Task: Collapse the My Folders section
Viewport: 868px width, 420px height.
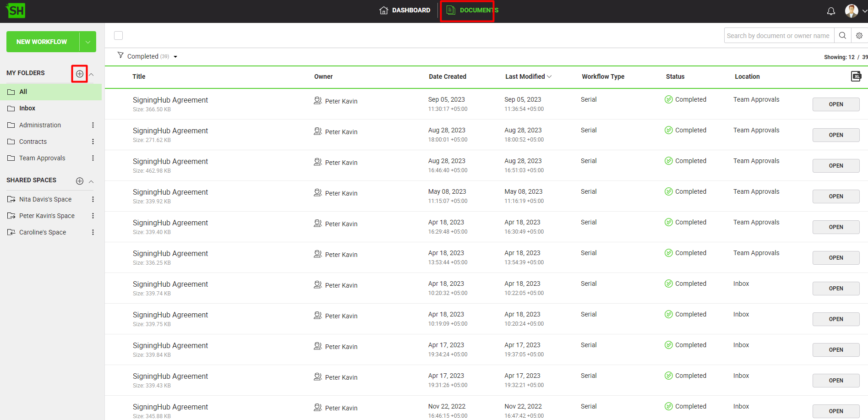Action: (x=91, y=74)
